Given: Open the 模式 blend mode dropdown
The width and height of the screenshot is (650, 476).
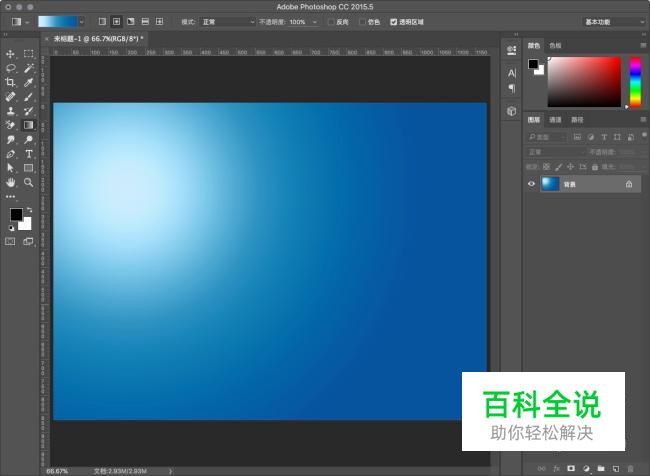Looking at the screenshot, I should 227,21.
